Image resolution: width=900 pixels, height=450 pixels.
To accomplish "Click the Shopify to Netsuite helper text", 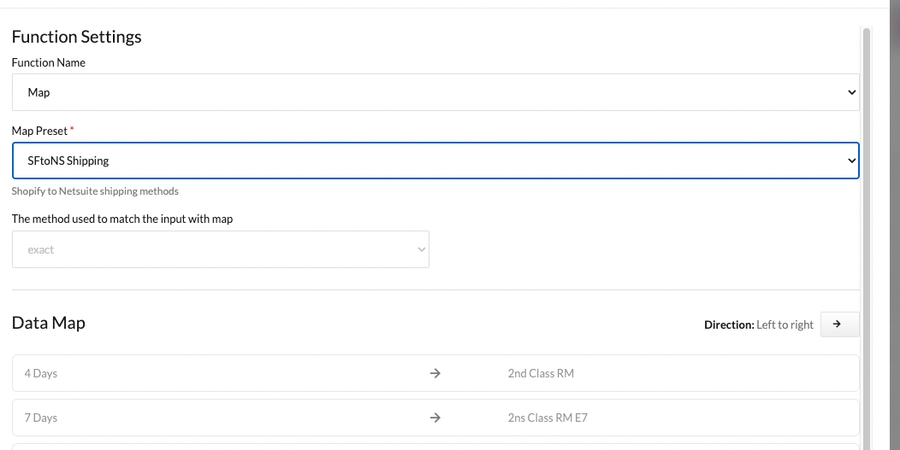I will click(95, 191).
